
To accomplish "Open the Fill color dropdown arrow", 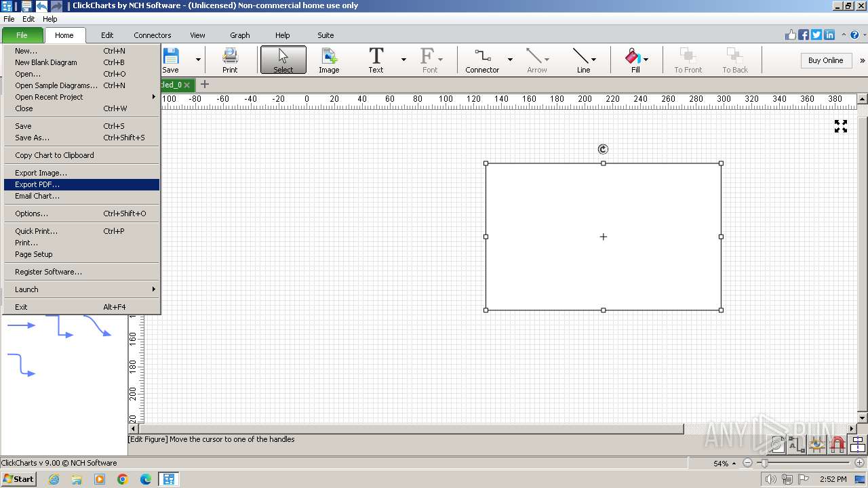I will click(646, 60).
